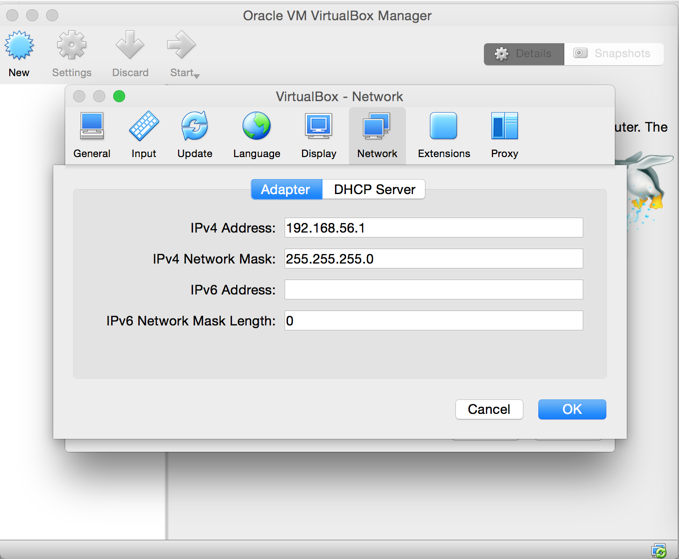Click green zoom button of Network window

tap(119, 96)
